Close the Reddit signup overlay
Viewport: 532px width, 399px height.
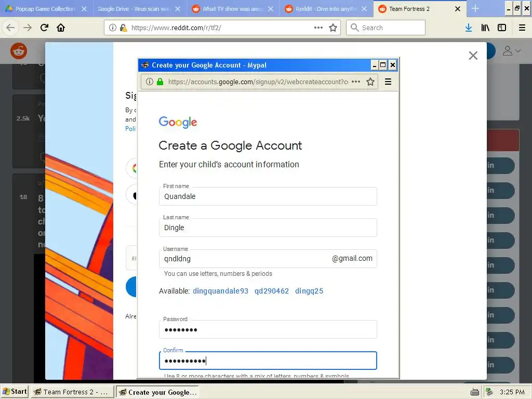pyautogui.click(x=473, y=55)
